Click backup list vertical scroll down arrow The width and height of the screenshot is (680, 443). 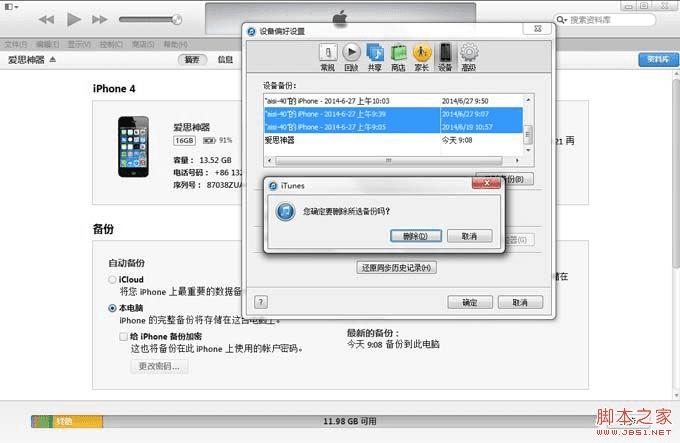tap(528, 150)
